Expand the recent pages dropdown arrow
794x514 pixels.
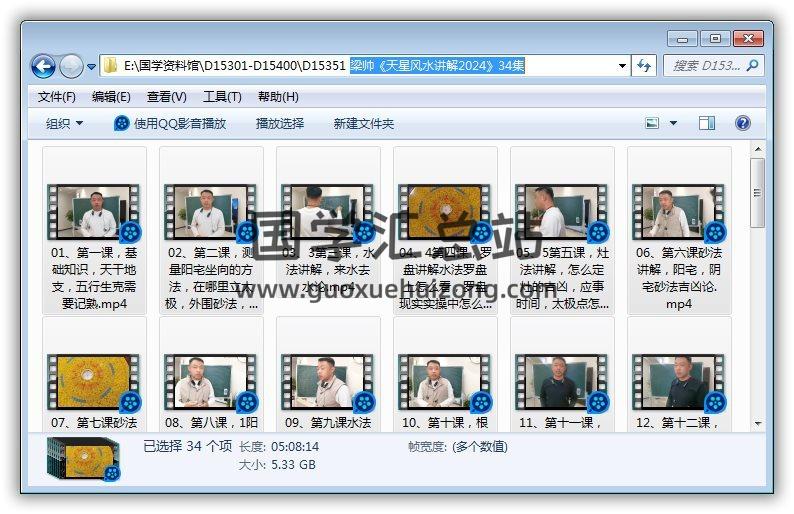[91, 67]
